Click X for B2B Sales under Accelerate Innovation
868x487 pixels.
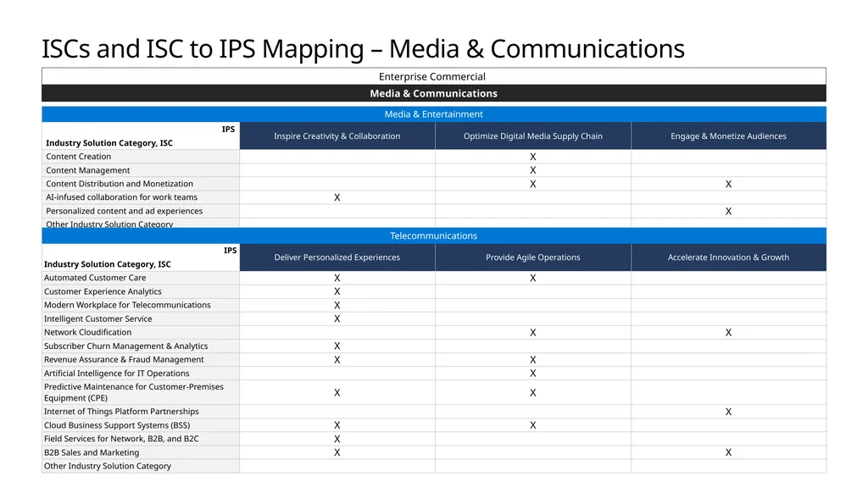[x=728, y=452]
